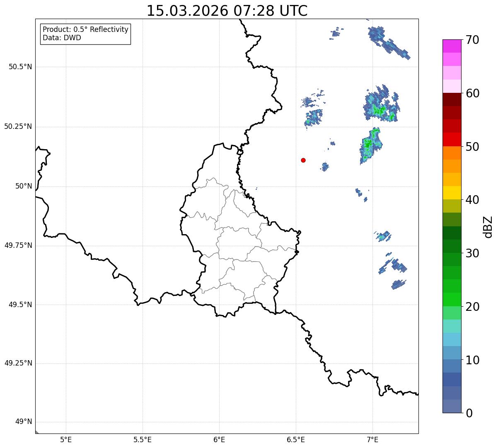Click the 5.5°E longitude tick label

pyautogui.click(x=143, y=439)
